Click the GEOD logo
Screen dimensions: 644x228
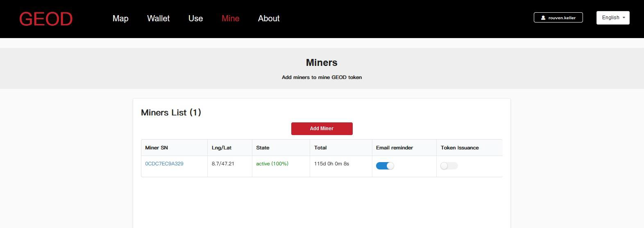(x=46, y=19)
